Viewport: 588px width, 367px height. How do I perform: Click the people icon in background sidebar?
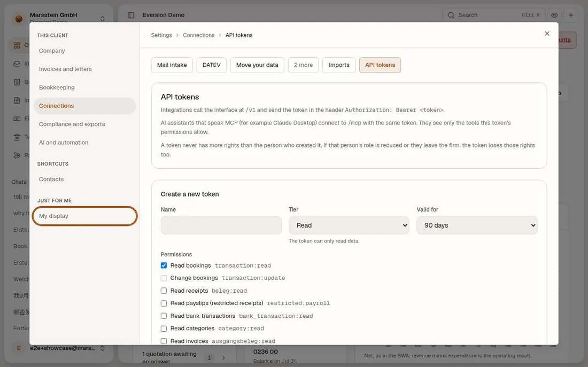tap(17, 155)
